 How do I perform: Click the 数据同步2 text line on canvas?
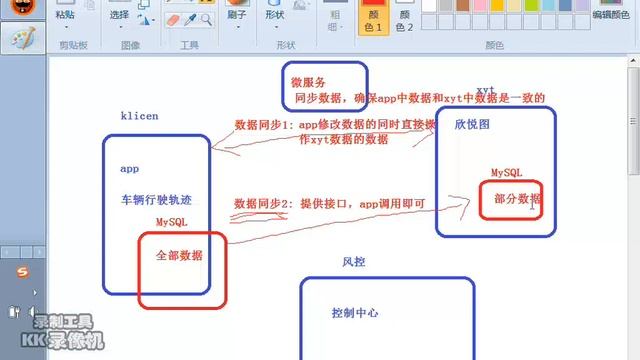329,203
